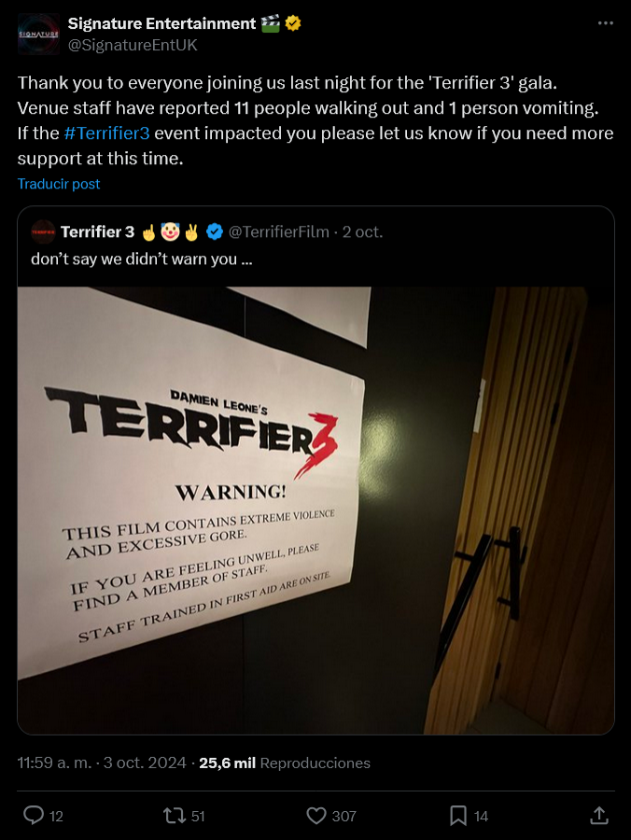Click the Traducir post link
This screenshot has width=631, height=840.
coord(59,184)
